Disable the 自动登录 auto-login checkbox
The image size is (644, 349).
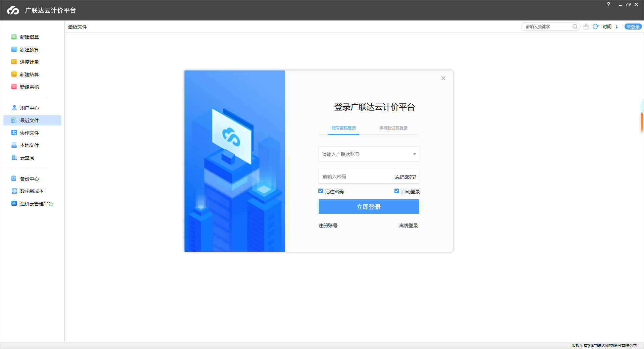tap(396, 191)
